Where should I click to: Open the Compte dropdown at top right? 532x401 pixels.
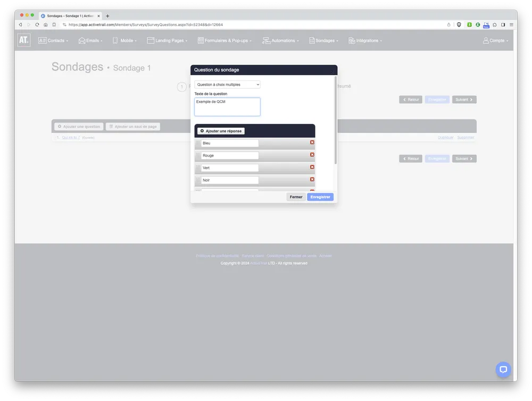point(495,40)
